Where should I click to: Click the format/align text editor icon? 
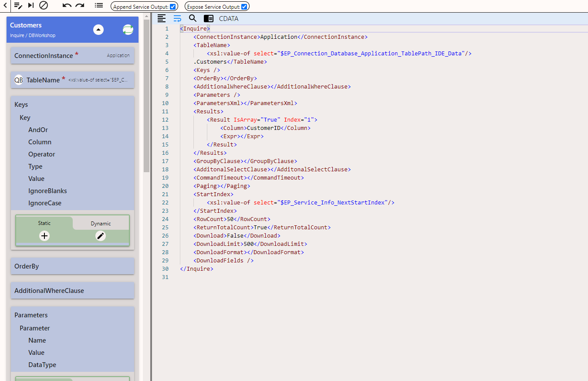pos(162,18)
